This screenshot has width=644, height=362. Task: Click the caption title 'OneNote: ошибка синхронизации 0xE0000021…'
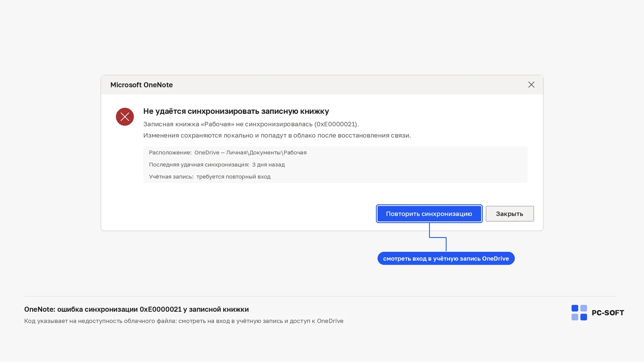(136, 309)
